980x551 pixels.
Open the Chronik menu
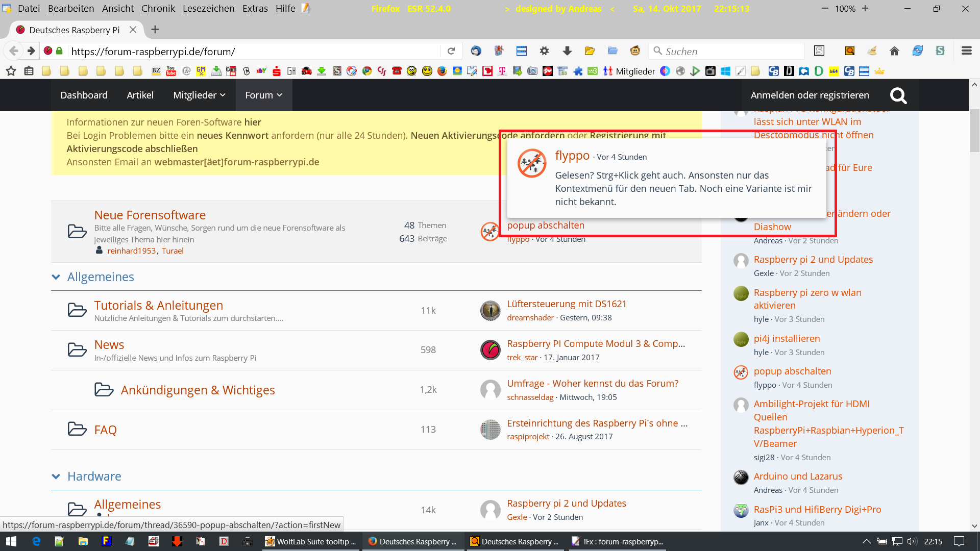[x=158, y=9]
